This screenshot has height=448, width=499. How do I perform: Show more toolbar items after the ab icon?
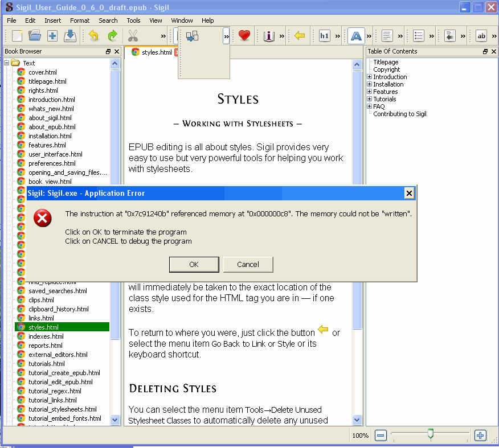coord(494,36)
